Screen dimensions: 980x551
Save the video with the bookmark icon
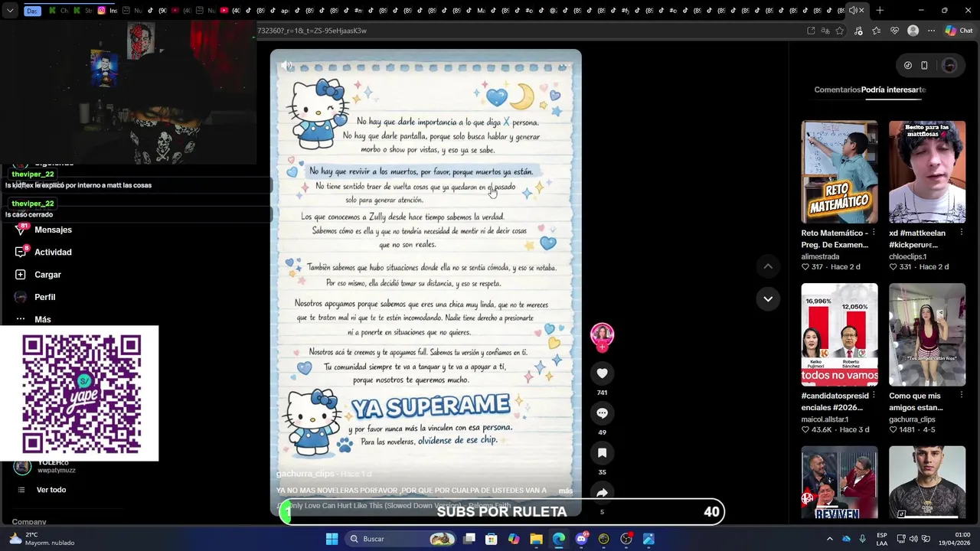[602, 453]
